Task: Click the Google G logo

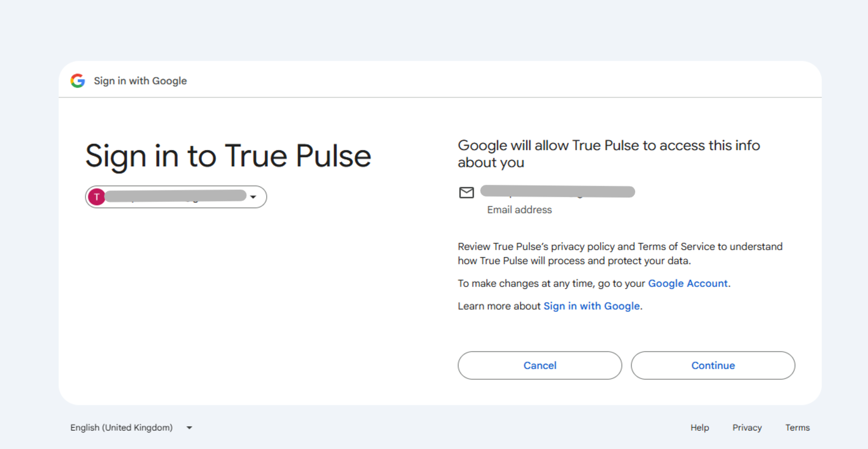Action: point(77,80)
